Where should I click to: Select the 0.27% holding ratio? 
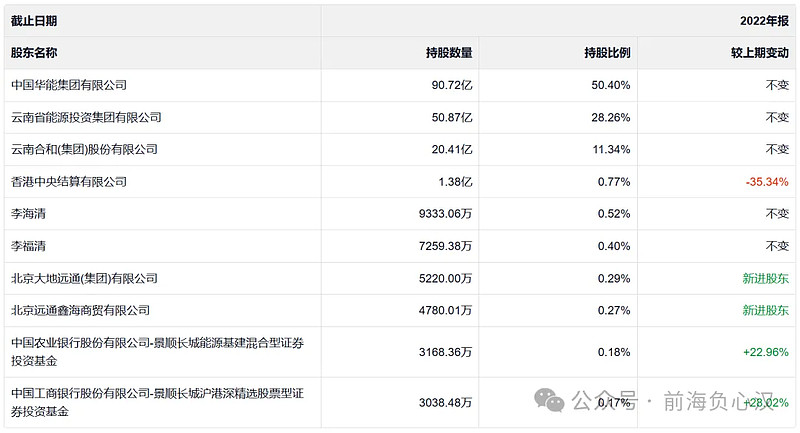point(614,310)
